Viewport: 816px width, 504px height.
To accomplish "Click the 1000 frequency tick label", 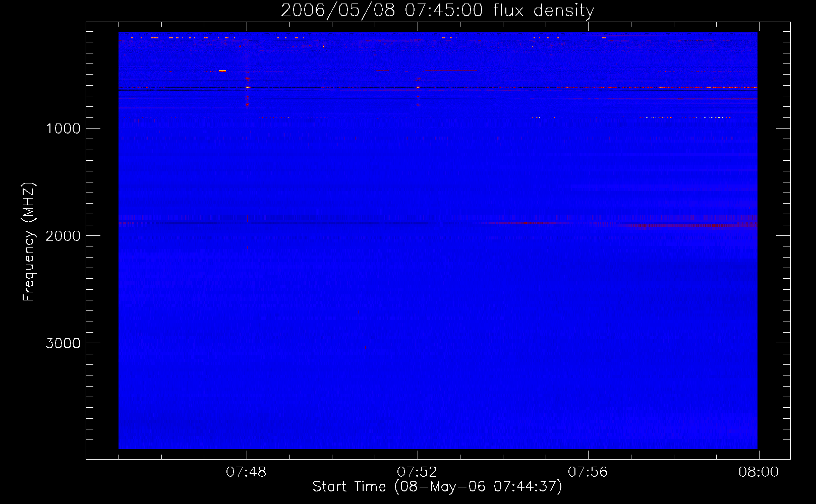I will point(63,129).
